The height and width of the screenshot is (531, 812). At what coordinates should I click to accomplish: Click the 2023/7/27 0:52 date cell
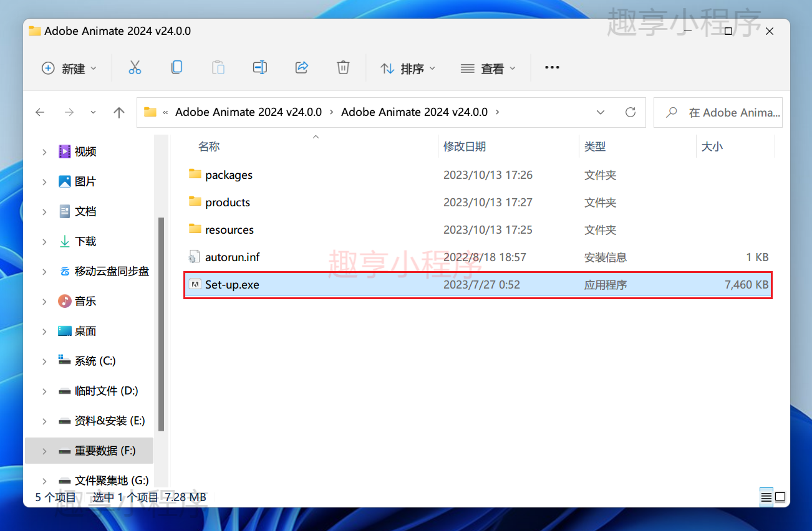[481, 285]
